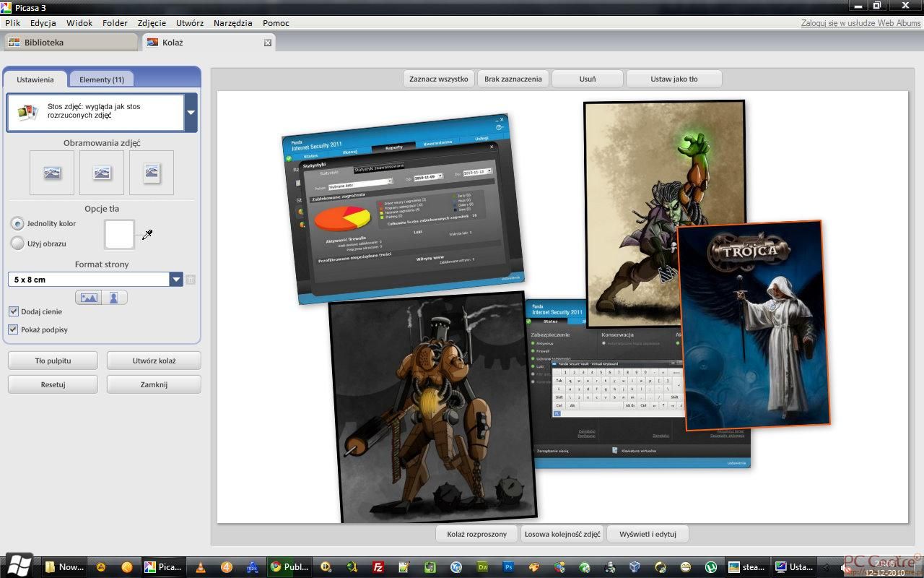Toggle the Pokaż podpisy checkbox
Screen dimensions: 924x578
(14, 329)
